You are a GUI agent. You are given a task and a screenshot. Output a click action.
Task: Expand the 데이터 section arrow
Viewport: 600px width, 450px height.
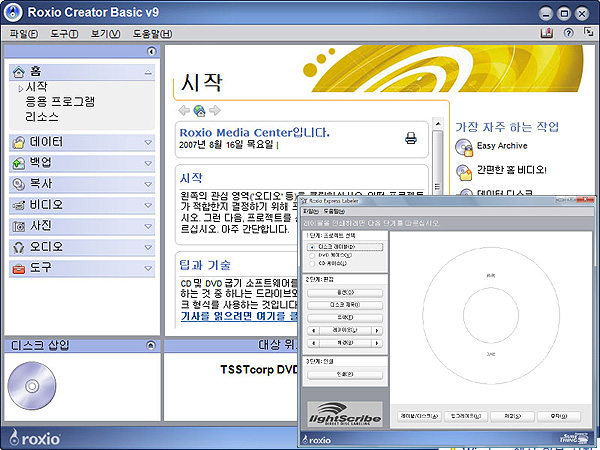point(148,142)
